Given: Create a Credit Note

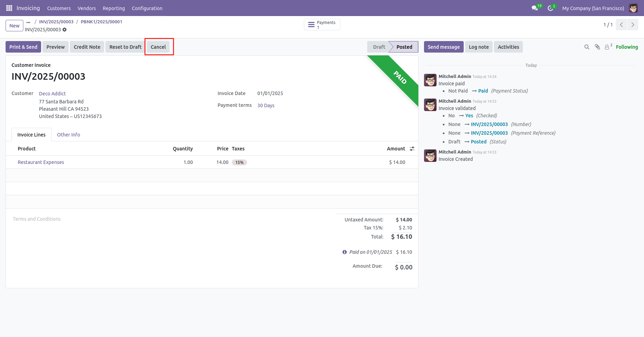Looking at the screenshot, I should click(x=87, y=47).
